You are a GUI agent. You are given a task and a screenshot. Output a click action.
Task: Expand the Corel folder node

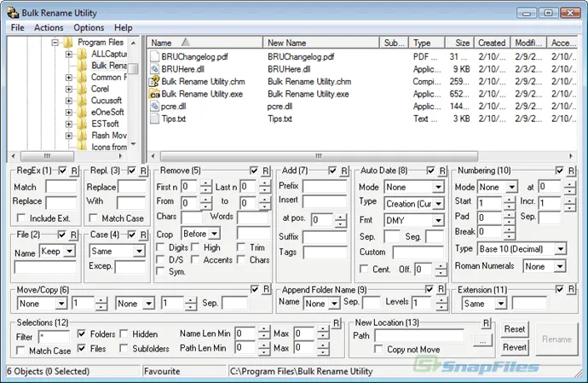point(69,89)
